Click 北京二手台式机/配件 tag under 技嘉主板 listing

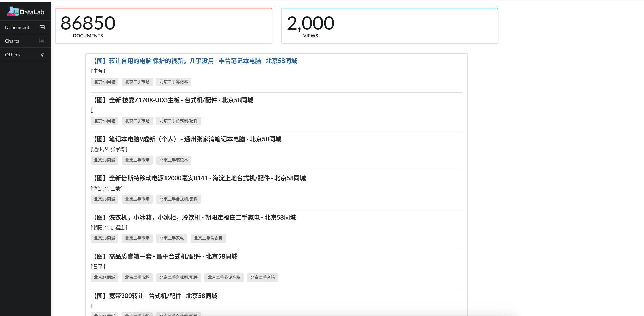(x=178, y=121)
